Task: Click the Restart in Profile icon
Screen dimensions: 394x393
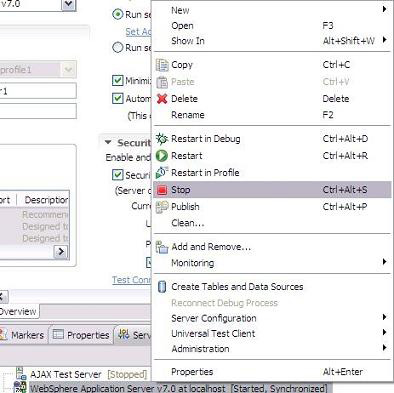Action: point(162,173)
